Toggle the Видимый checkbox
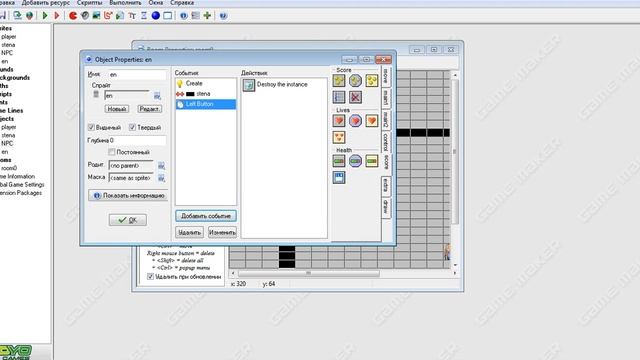 pos(91,127)
